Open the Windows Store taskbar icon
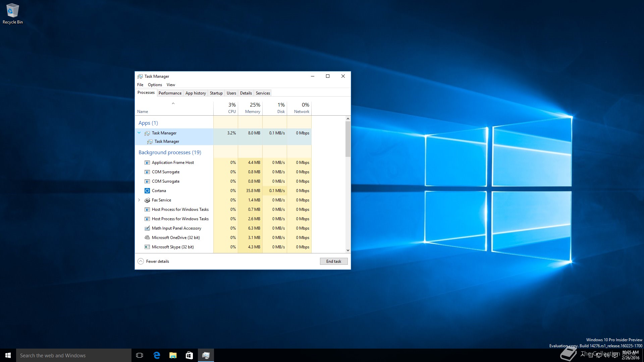Screen dimensions: 644x362 pyautogui.click(x=189, y=355)
